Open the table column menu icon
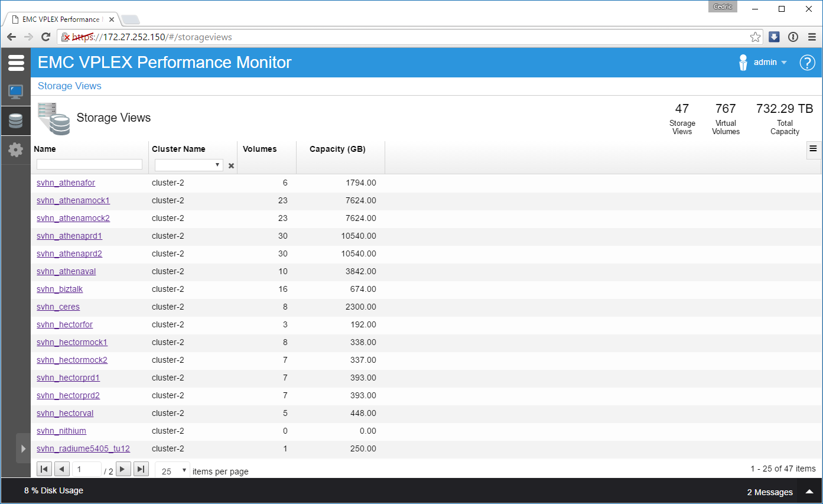Screen dimensions: 823x504 pos(813,149)
